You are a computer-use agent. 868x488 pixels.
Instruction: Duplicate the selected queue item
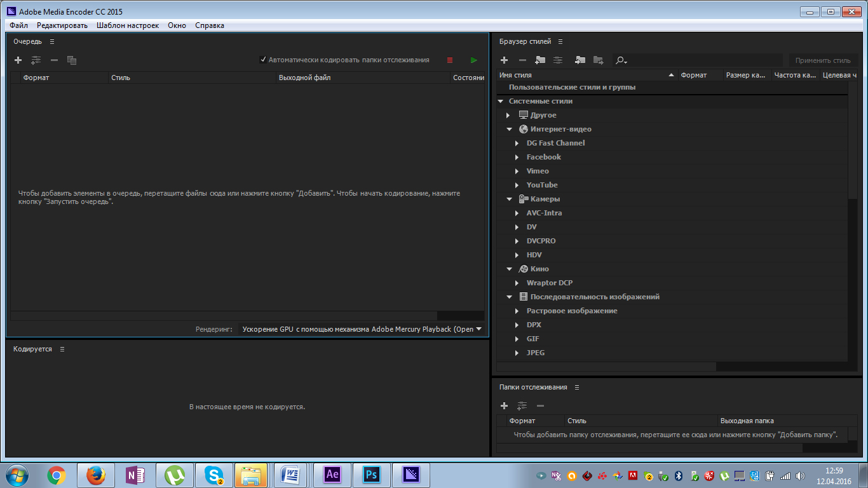coord(72,60)
